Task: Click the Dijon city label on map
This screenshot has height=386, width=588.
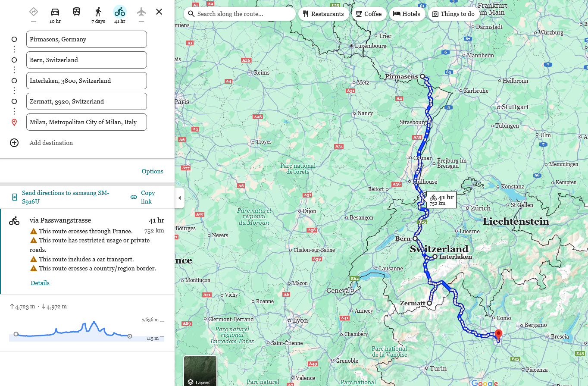Action: pyautogui.click(x=310, y=211)
